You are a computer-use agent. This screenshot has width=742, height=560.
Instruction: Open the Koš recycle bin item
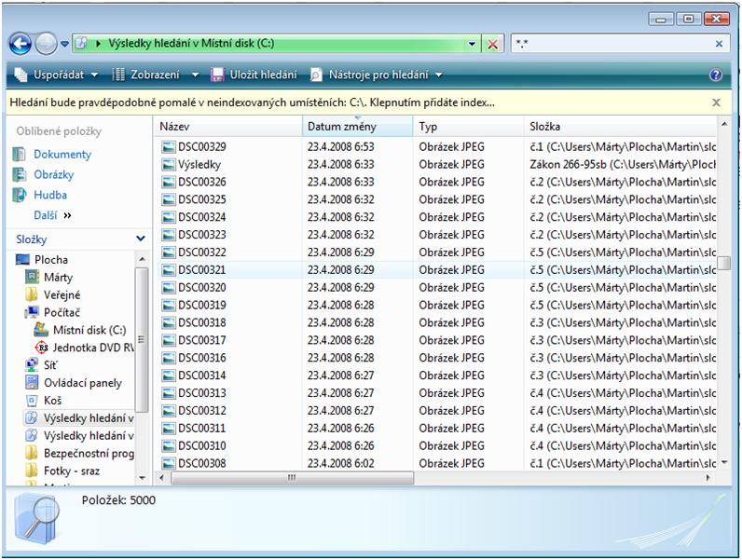(x=52, y=400)
